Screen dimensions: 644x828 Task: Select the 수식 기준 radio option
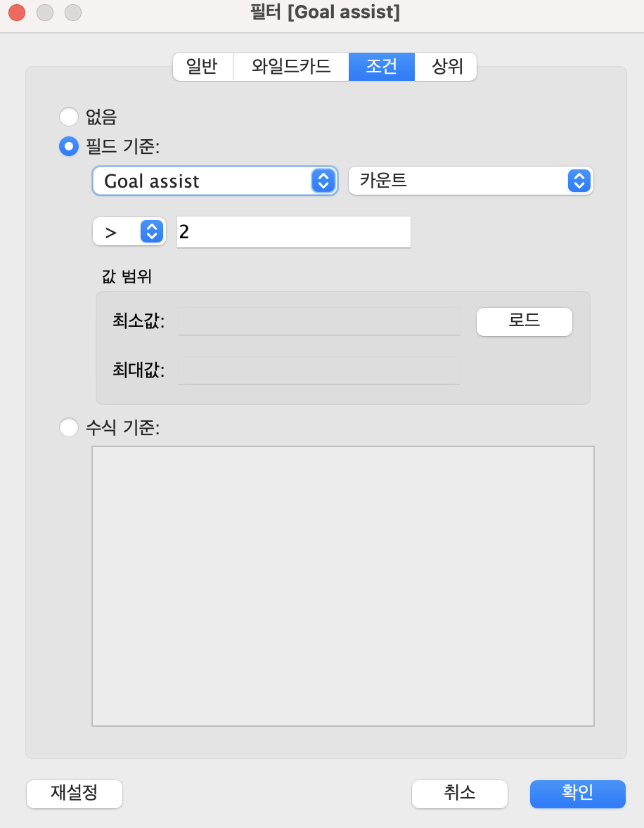(x=69, y=427)
